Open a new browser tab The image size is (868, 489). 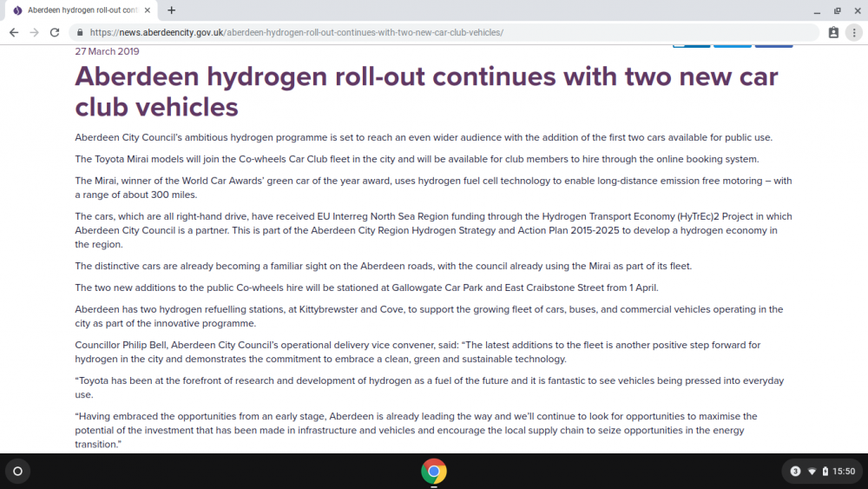click(x=172, y=10)
